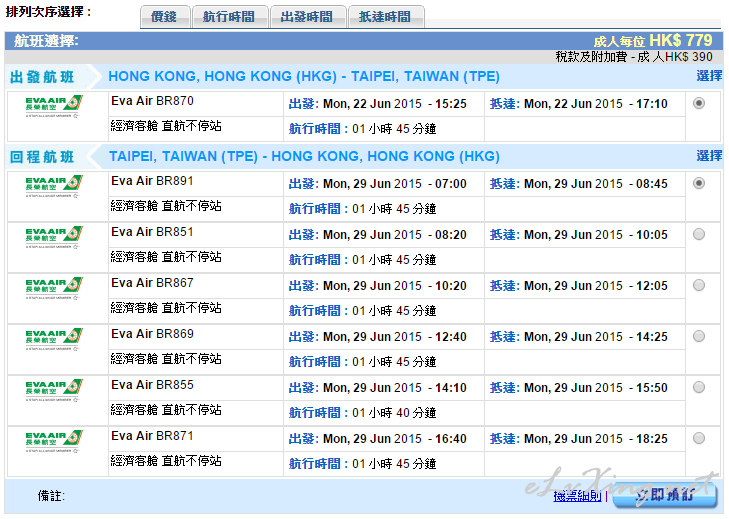The width and height of the screenshot is (729, 519).
Task: Choose return flight BR851 radio button
Action: tap(699, 234)
